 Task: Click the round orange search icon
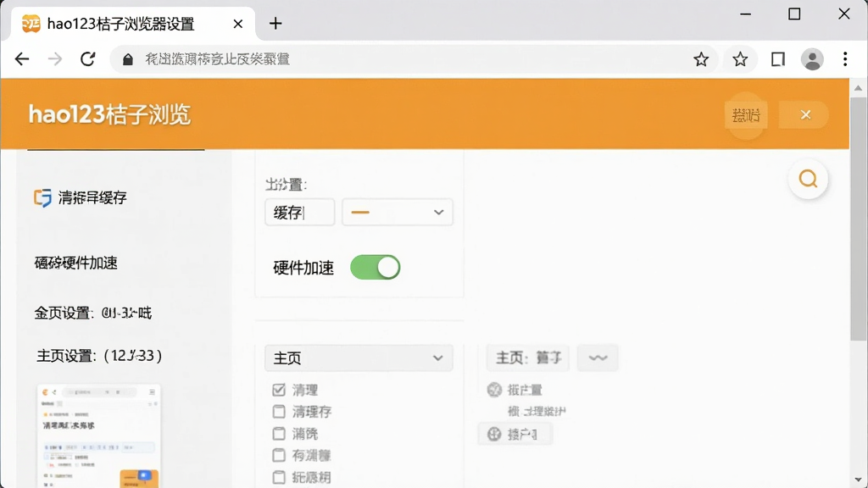(808, 179)
